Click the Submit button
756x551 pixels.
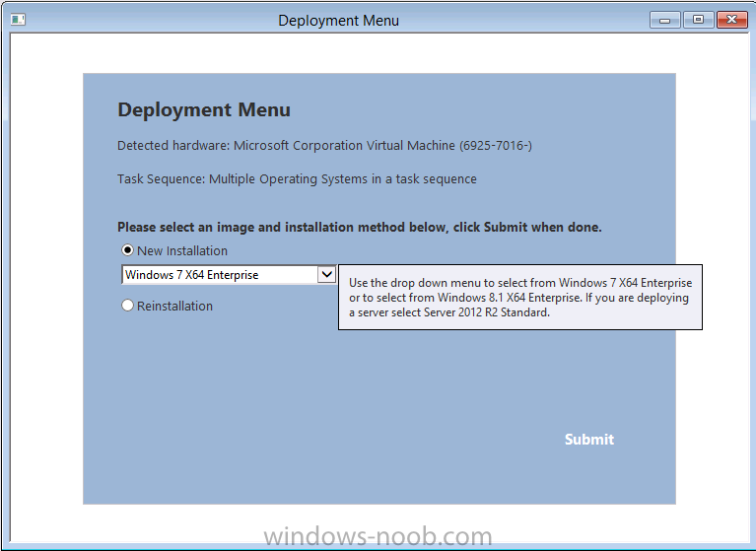[x=589, y=440]
